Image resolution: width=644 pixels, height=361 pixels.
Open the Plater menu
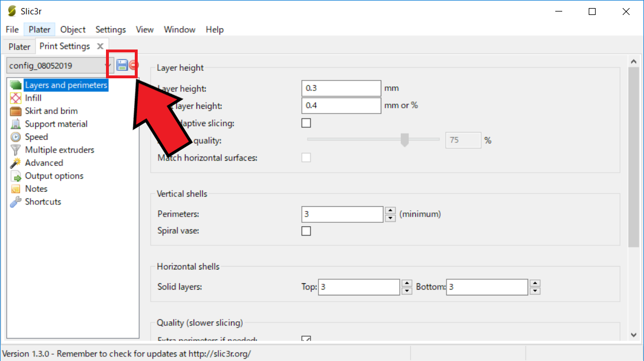point(39,29)
